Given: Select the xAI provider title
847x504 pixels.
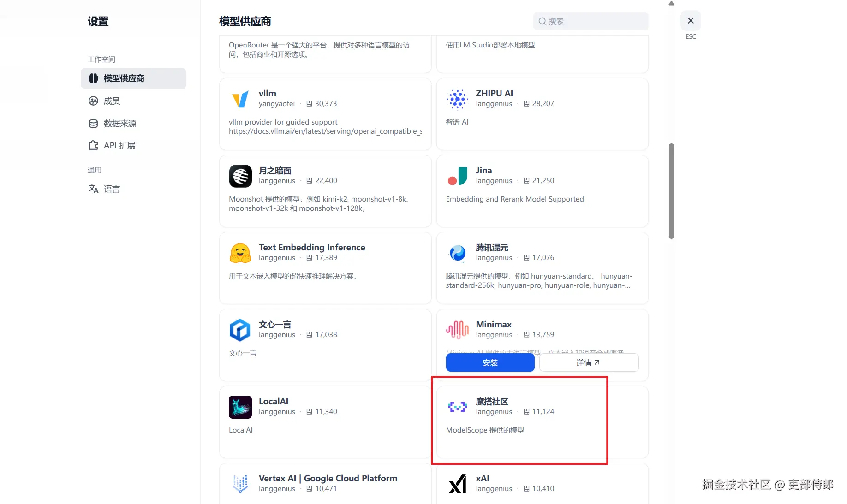Looking at the screenshot, I should (483, 479).
